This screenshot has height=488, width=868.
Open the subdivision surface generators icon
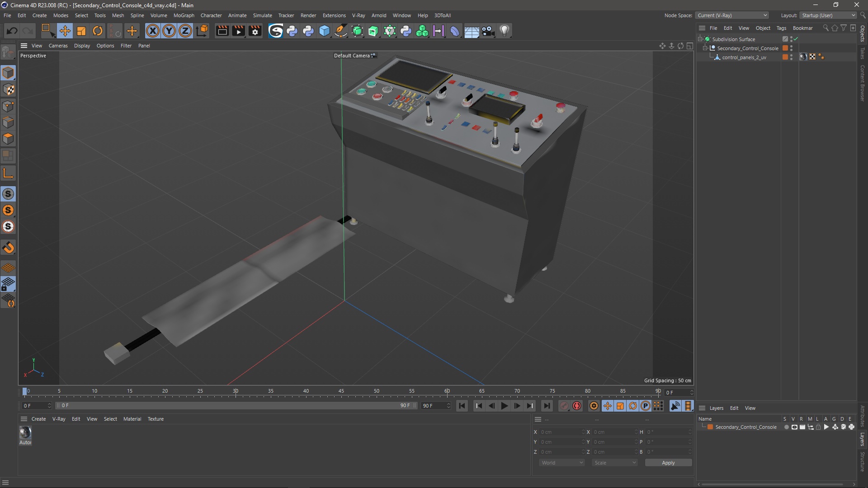(357, 31)
